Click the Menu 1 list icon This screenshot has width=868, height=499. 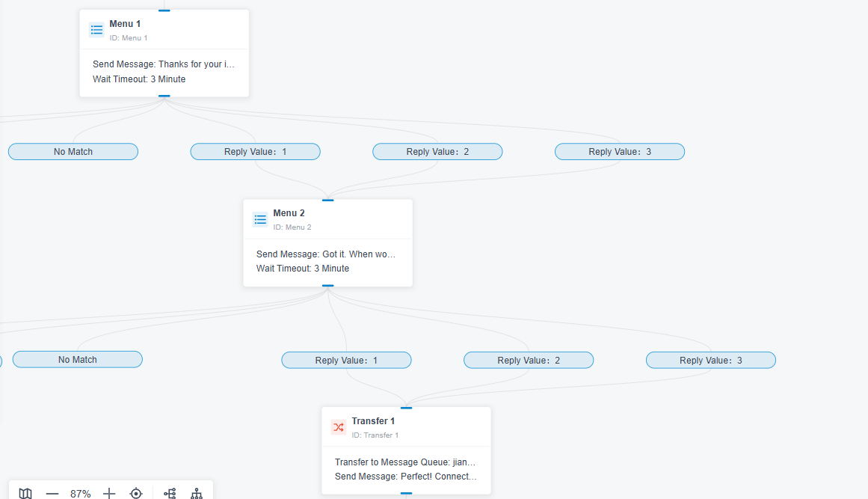97,30
